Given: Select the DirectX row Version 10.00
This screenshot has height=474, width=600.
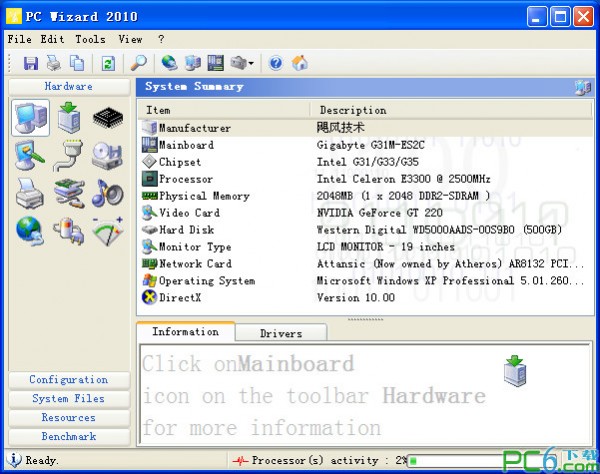Looking at the screenshot, I should 365,297.
